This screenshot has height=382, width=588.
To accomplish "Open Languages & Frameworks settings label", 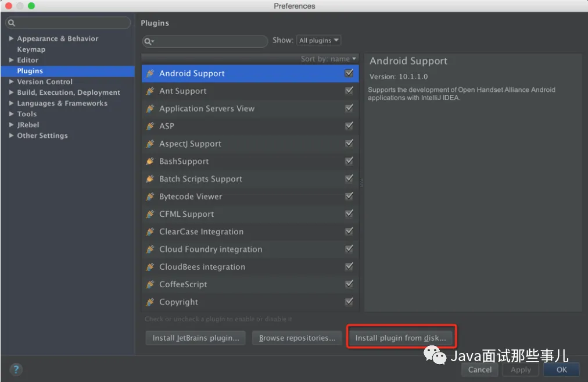I will tap(62, 103).
